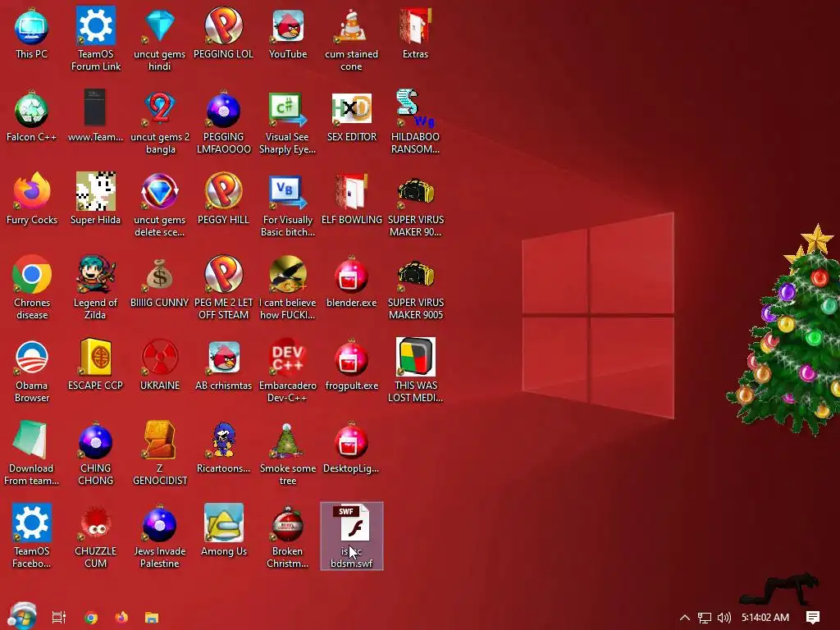Click the taskbar clock showing 5:14:02 AM

(x=765, y=617)
